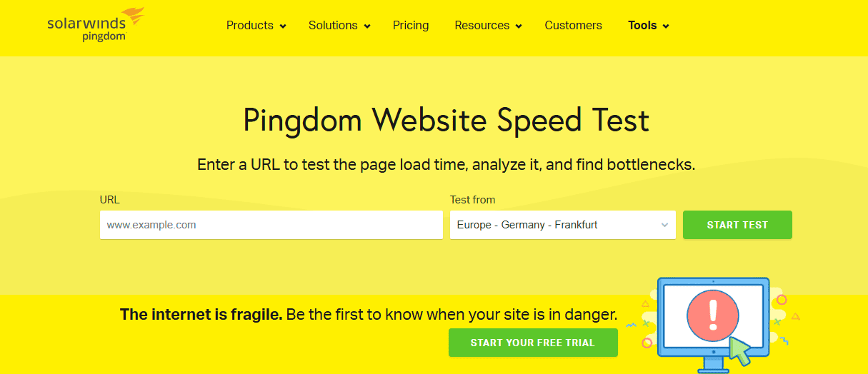Image resolution: width=868 pixels, height=374 pixels.
Task: Click START YOUR FREE TRIAL button
Action: 532,343
